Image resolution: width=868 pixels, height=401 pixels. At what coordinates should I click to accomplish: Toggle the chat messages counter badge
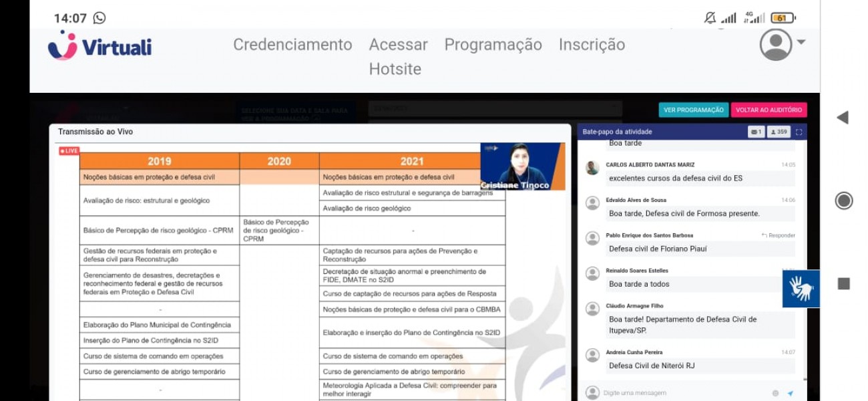click(756, 132)
